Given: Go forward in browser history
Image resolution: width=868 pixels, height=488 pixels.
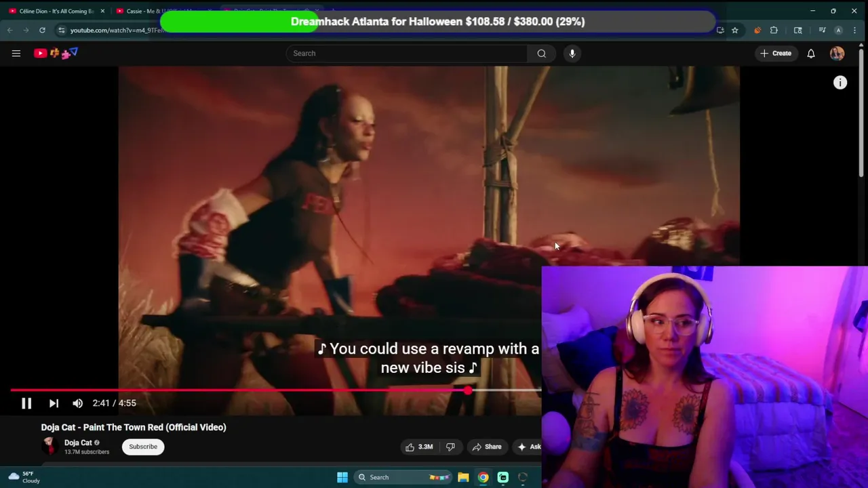Looking at the screenshot, I should 26,30.
